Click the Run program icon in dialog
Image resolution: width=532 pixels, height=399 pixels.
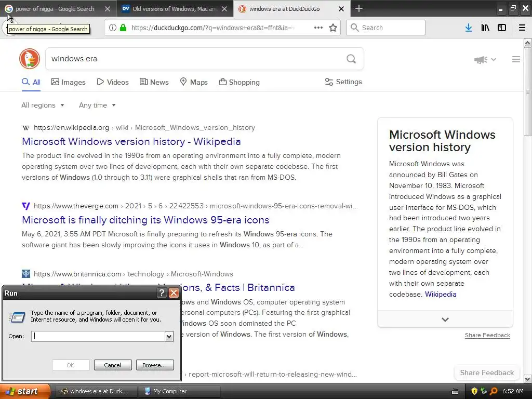tap(17, 317)
